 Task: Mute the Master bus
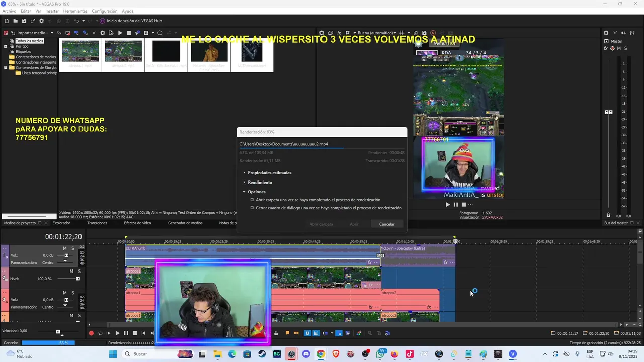click(x=619, y=48)
